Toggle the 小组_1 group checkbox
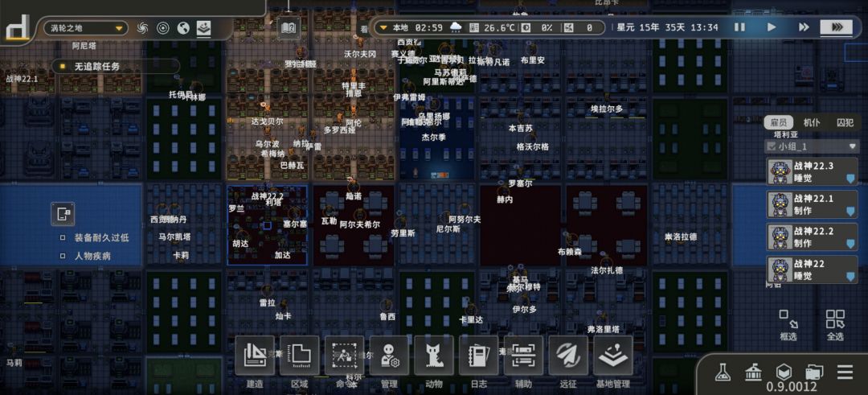868x395 pixels. tap(771, 146)
